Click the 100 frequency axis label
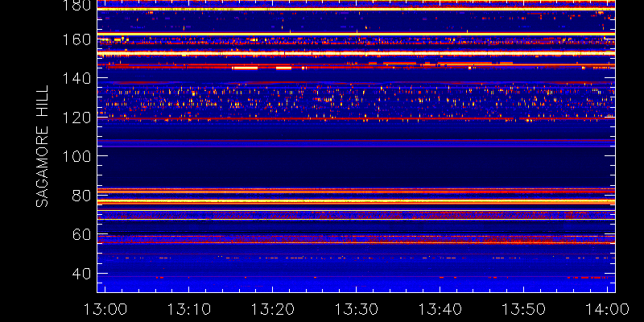Image resolution: width=644 pixels, height=322 pixels. pos(77,156)
